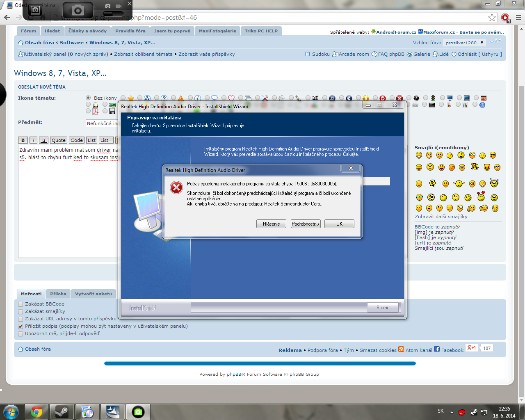Image resolution: width=525 pixels, height=420 pixels.
Task: Open Zobrazit další smajlíky link
Action: pos(441,217)
